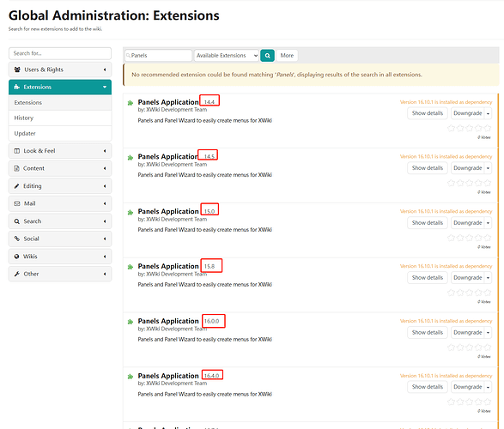Click puzzle icon of Panels Application 14.4
The height and width of the screenshot is (429, 504).
(x=131, y=103)
